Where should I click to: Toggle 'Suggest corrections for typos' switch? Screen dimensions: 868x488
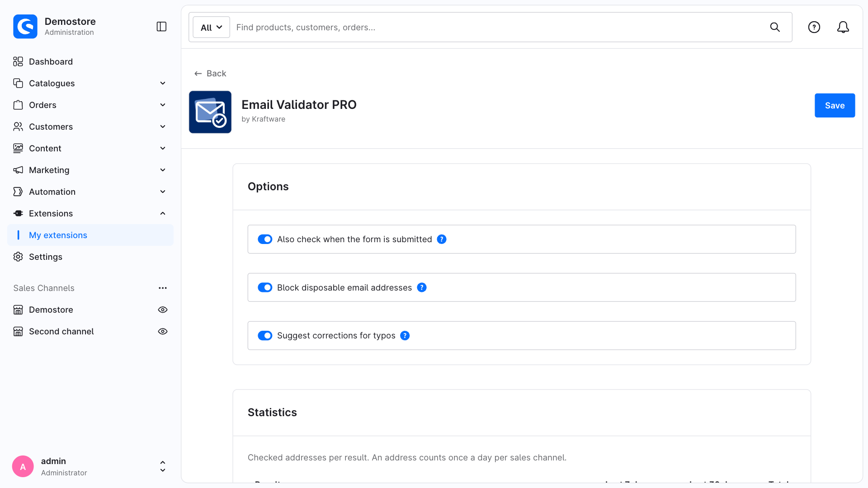click(x=265, y=335)
